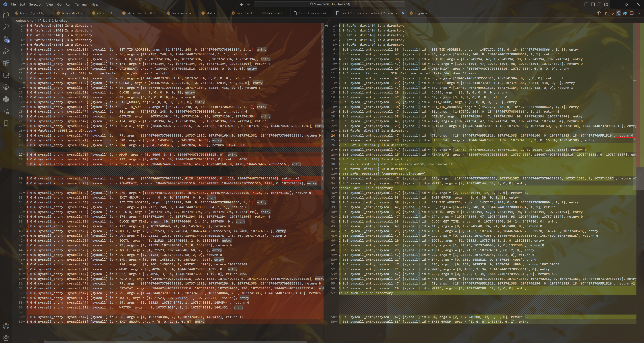Toggle the whitespace pilcrow button

619,13
